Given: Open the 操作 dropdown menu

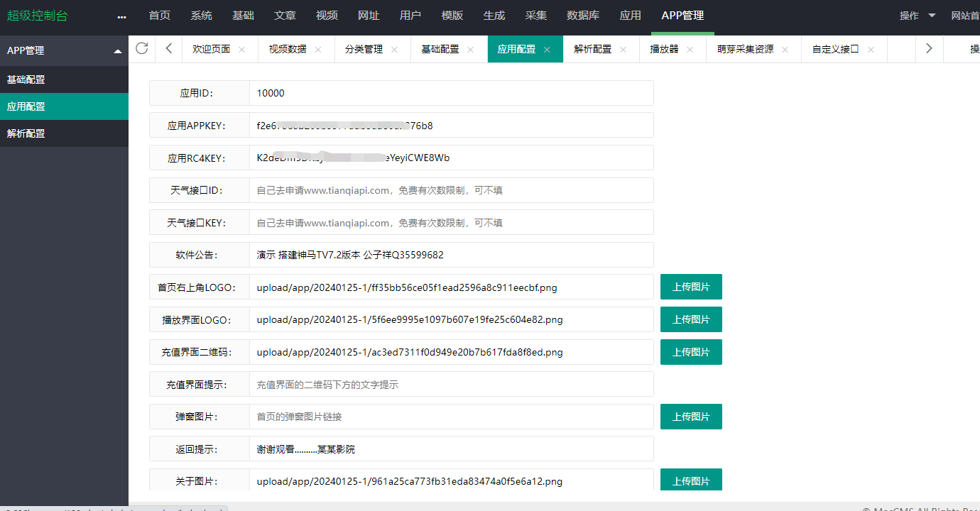Looking at the screenshot, I should (918, 16).
